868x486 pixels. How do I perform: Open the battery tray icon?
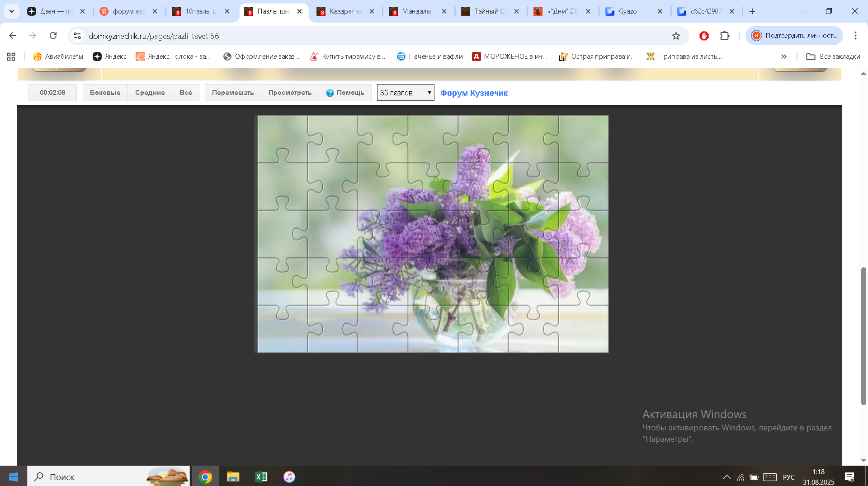click(x=754, y=477)
